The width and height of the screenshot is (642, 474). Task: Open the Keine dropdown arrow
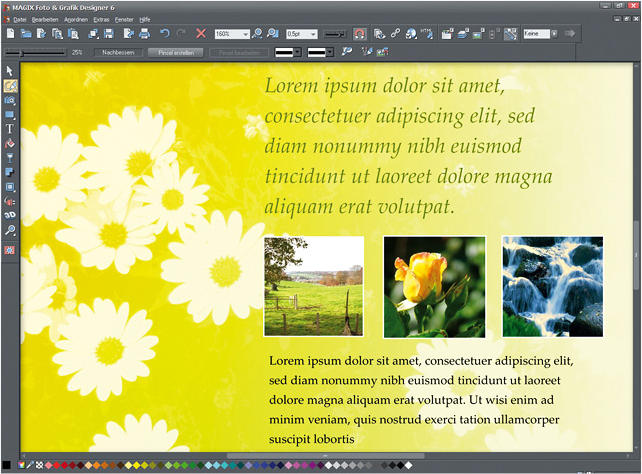coord(554,34)
